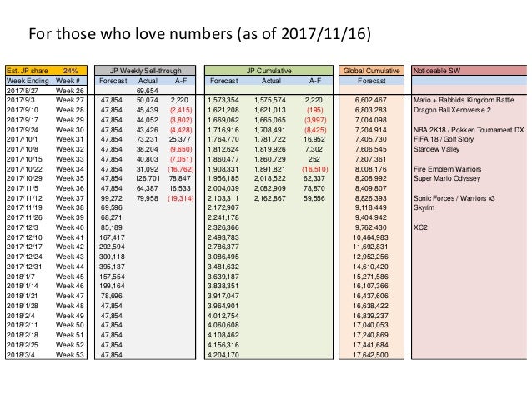532x399 pixels.
Task: Click the date cell 2018/2/25
Action: point(23,345)
